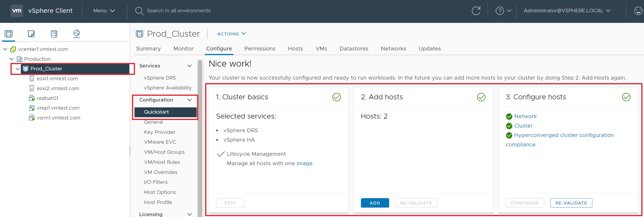Open the Networking inventory view icon
This screenshot has width=644, height=217.
(x=77, y=34)
